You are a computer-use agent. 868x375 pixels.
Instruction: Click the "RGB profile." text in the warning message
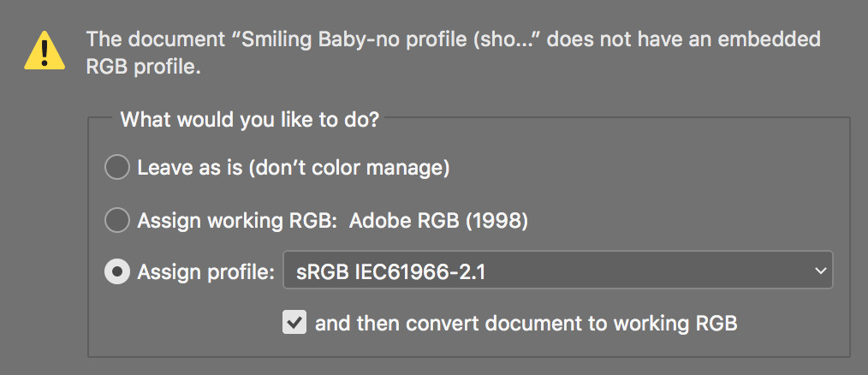coord(143,68)
